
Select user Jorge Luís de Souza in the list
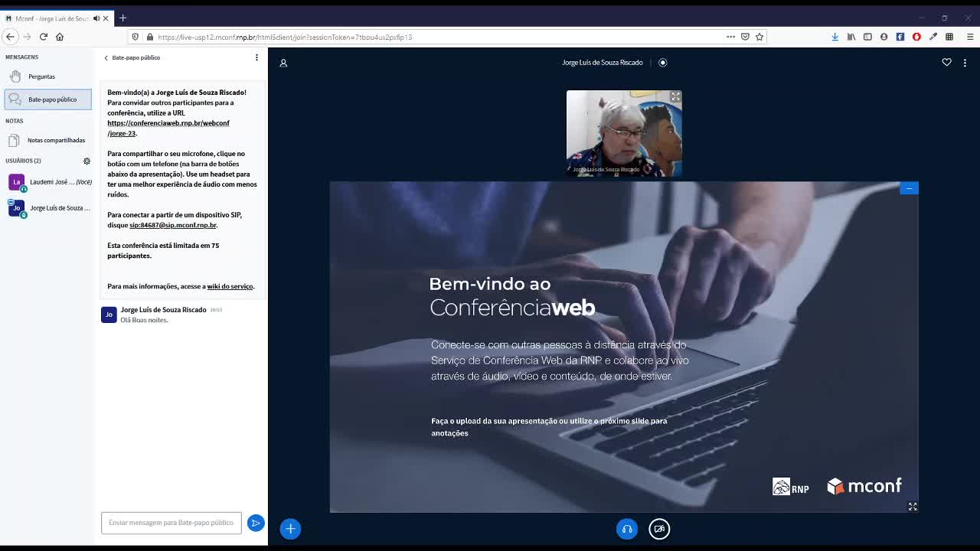point(50,208)
